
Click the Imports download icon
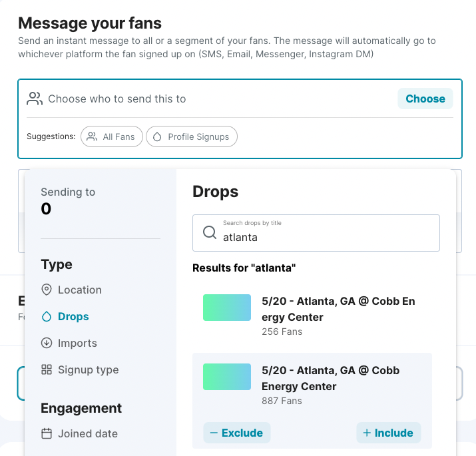point(47,343)
